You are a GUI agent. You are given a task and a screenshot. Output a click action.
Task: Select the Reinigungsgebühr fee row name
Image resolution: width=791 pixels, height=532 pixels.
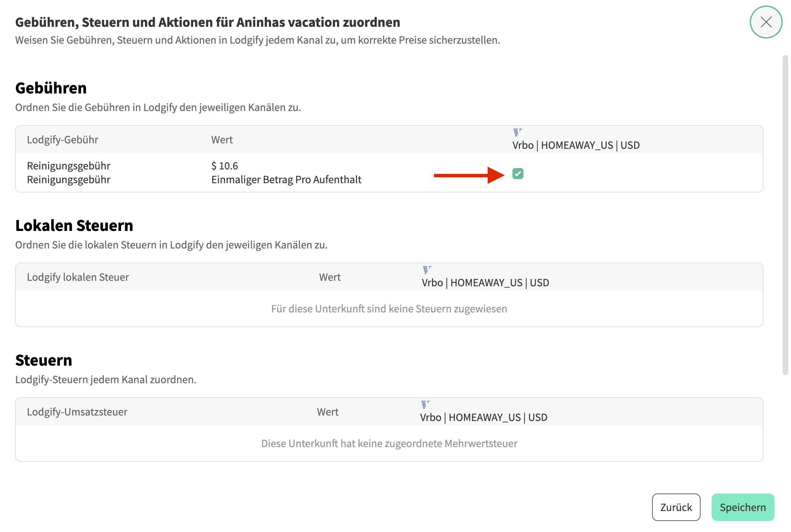click(x=68, y=166)
